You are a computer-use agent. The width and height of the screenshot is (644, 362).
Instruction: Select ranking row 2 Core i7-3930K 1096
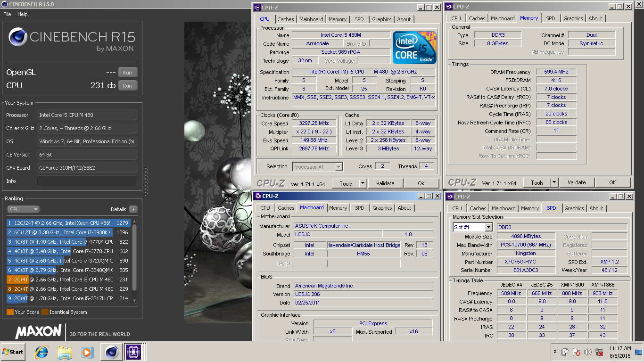69,232
